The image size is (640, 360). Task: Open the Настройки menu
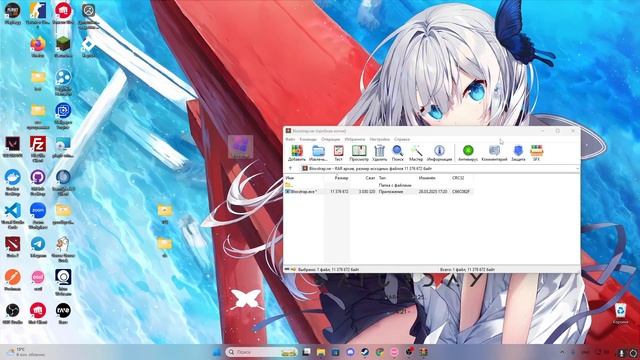[380, 139]
